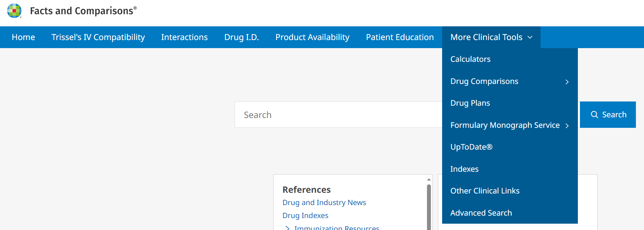Open UpToDate® from the clinical tools menu
Image resolution: width=644 pixels, height=230 pixels.
[x=471, y=147]
